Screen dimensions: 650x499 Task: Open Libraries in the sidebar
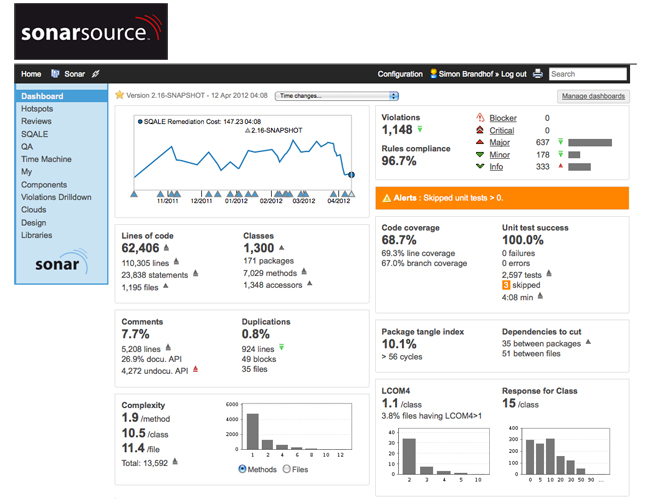pos(37,235)
